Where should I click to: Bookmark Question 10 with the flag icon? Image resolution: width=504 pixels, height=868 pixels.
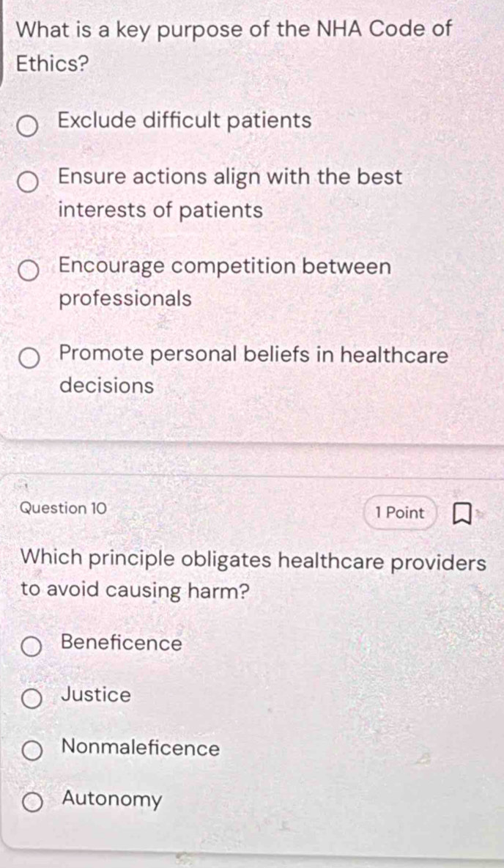(x=461, y=514)
